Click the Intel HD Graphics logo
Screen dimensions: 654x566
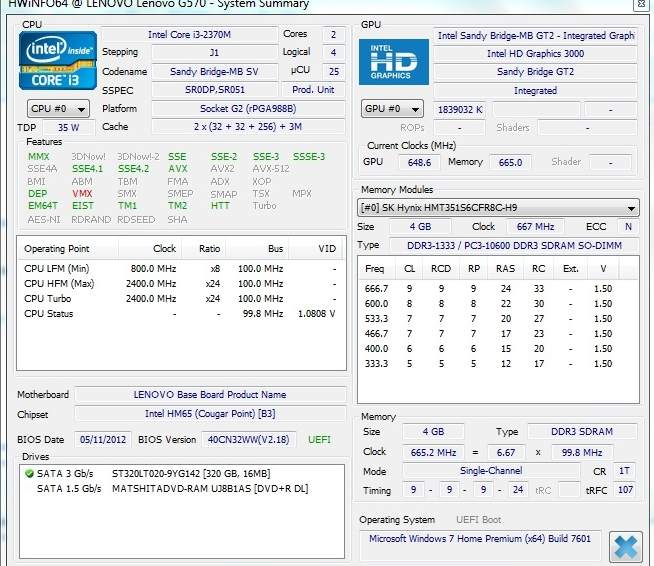tap(393, 62)
